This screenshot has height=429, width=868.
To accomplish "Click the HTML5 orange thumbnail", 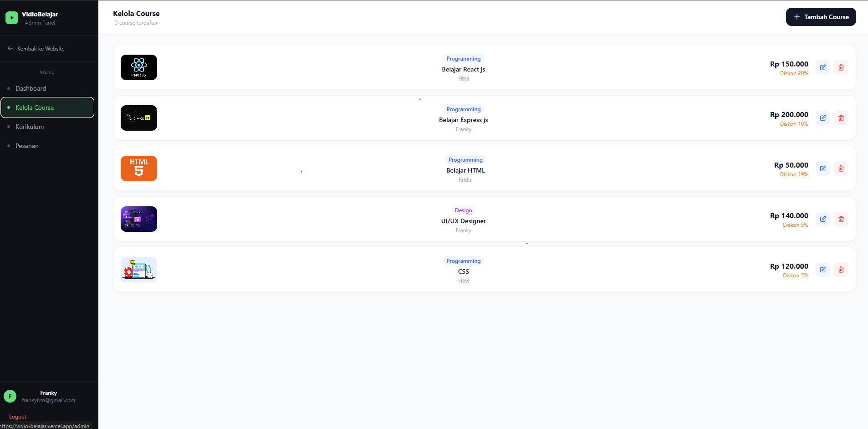I will pyautogui.click(x=139, y=169).
